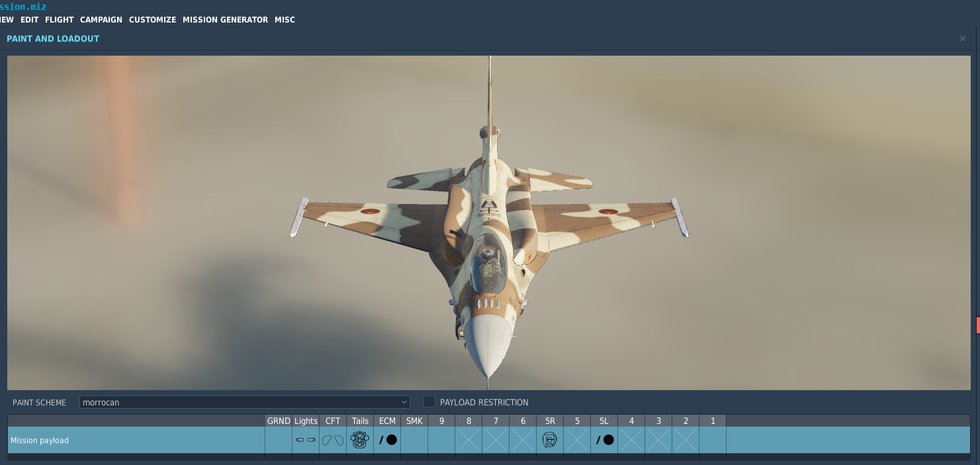The width and height of the screenshot is (980, 465).
Task: Close the Paint and Loadout panel
Action: (963, 38)
